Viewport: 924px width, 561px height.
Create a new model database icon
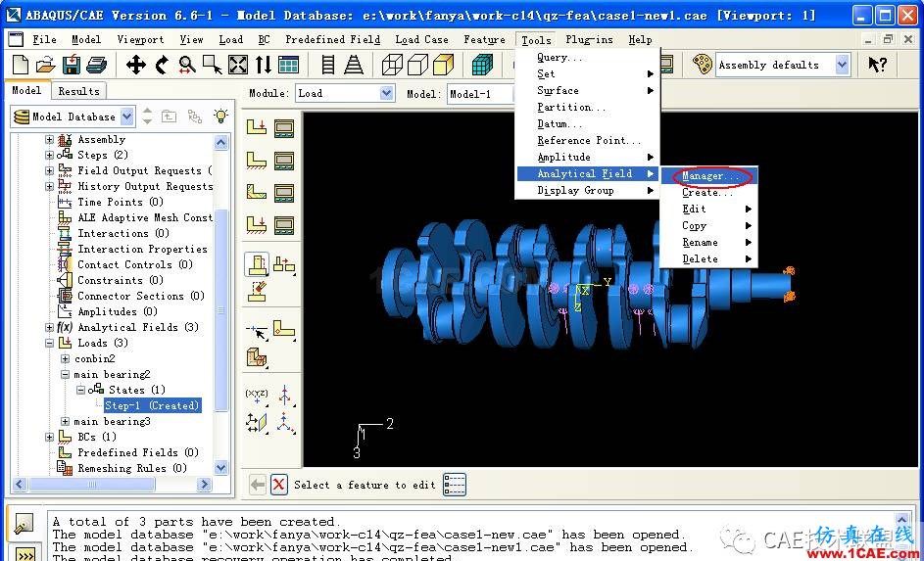[x=21, y=65]
